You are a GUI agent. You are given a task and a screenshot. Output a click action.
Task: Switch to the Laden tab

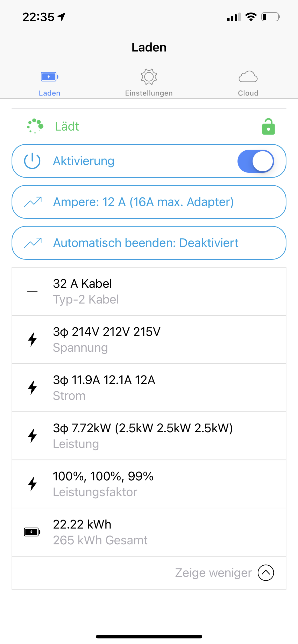[49, 83]
